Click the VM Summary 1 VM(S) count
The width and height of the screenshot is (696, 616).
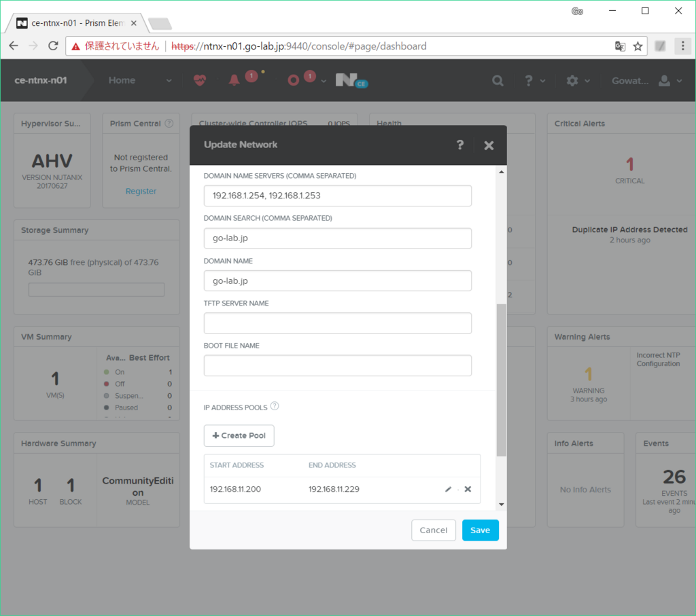pyautogui.click(x=55, y=380)
